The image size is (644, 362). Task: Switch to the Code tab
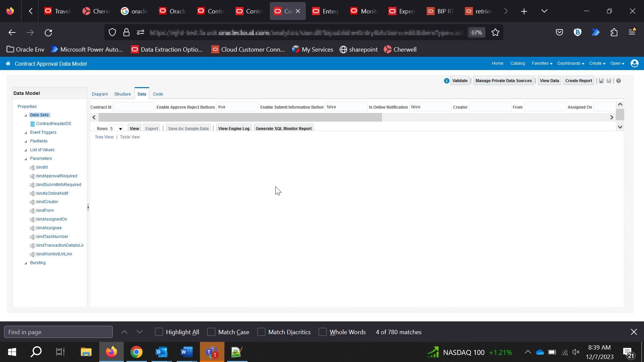coord(158,94)
